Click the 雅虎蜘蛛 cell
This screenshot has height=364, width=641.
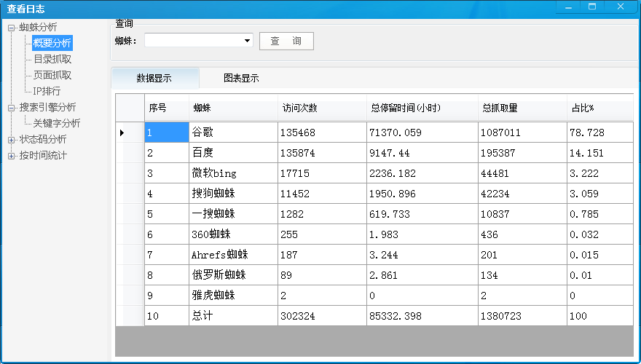233,296
